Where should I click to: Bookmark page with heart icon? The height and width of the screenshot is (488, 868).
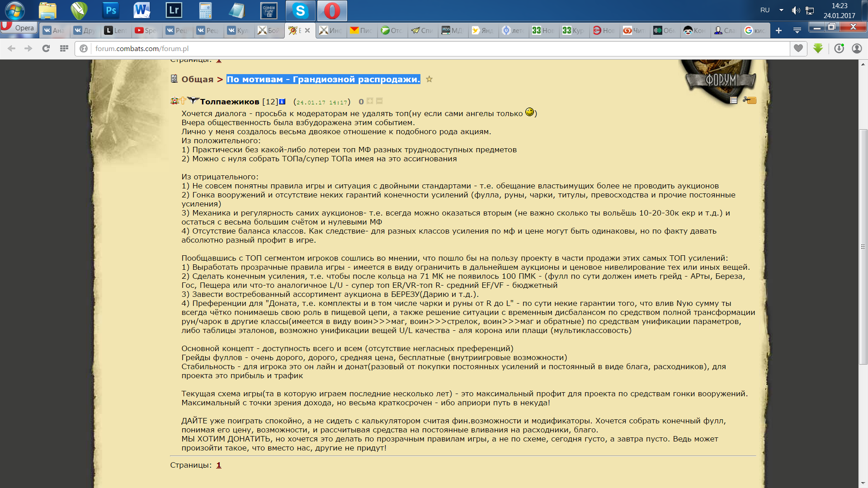(x=798, y=48)
